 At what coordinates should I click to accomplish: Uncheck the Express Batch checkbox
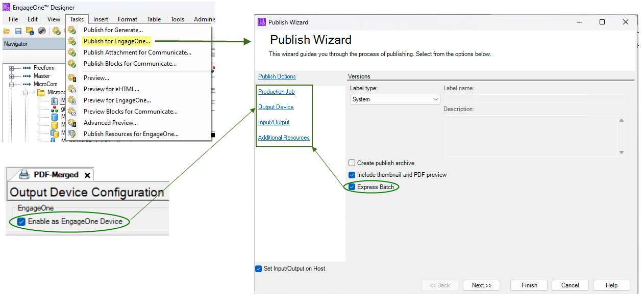coord(352,187)
